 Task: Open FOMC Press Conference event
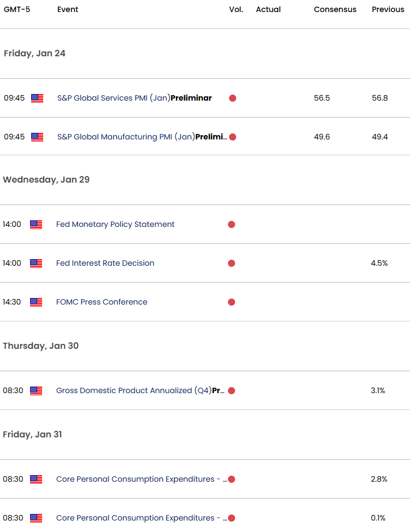tap(102, 302)
